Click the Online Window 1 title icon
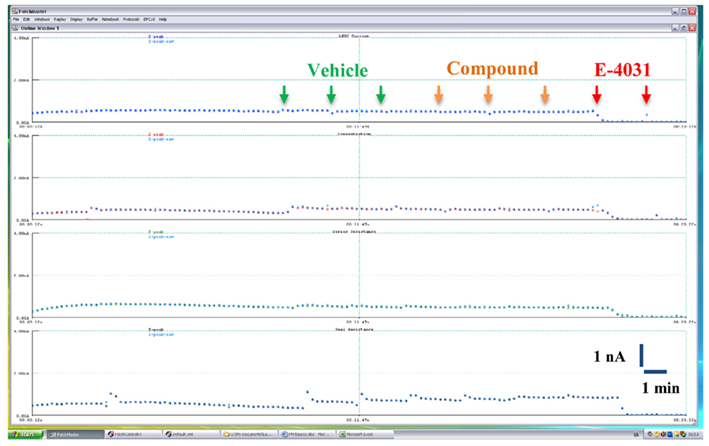The image size is (709, 446). [x=15, y=28]
